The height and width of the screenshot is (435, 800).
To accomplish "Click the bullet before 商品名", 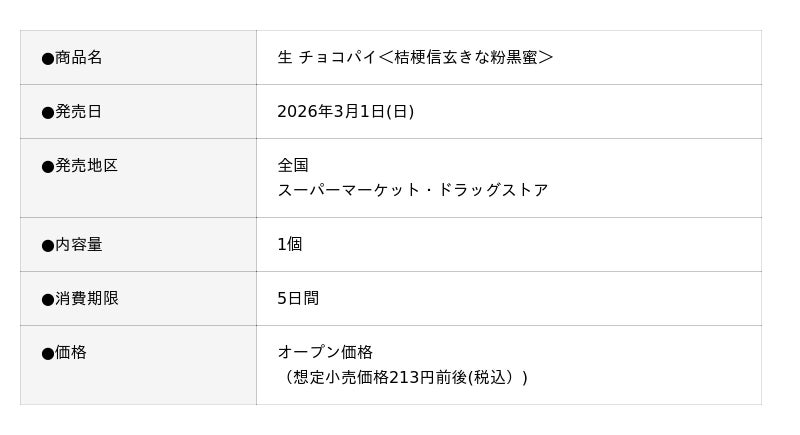I will point(47,58).
